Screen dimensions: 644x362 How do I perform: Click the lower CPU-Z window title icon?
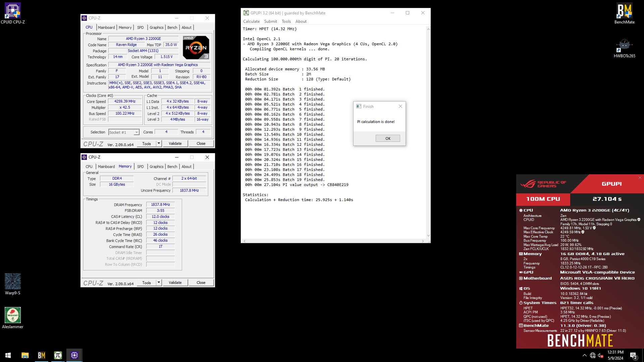[x=84, y=157]
